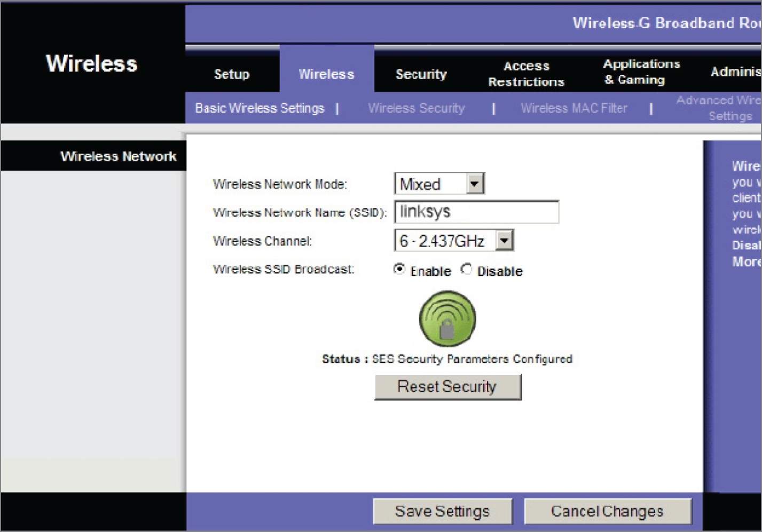Image resolution: width=762 pixels, height=532 pixels.
Task: Open the Security tab
Action: tap(421, 74)
